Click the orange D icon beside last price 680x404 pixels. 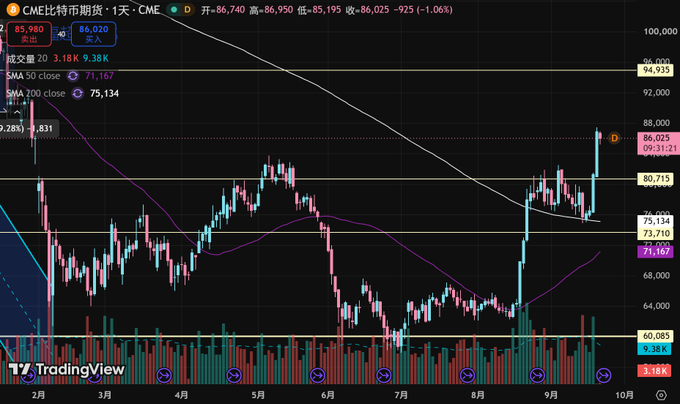click(x=614, y=138)
